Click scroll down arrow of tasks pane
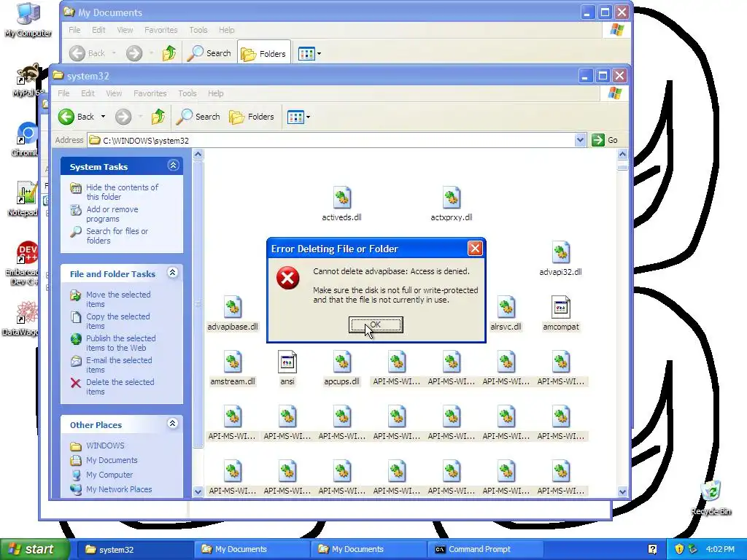 point(198,491)
